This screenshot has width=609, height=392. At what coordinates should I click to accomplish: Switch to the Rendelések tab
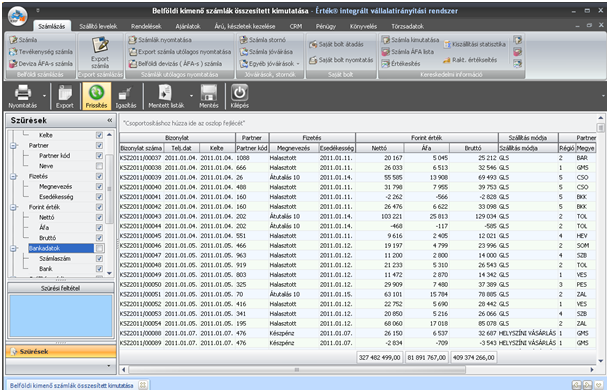click(146, 26)
